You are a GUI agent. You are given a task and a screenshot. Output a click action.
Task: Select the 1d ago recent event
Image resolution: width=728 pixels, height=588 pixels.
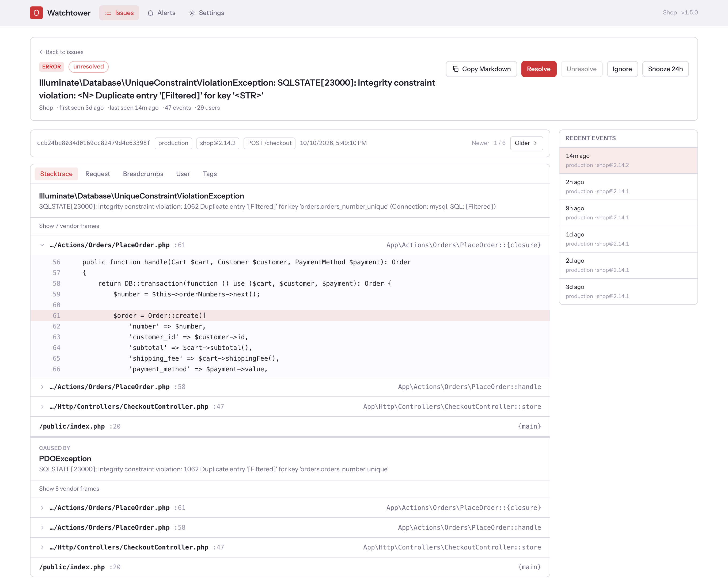[x=628, y=239]
